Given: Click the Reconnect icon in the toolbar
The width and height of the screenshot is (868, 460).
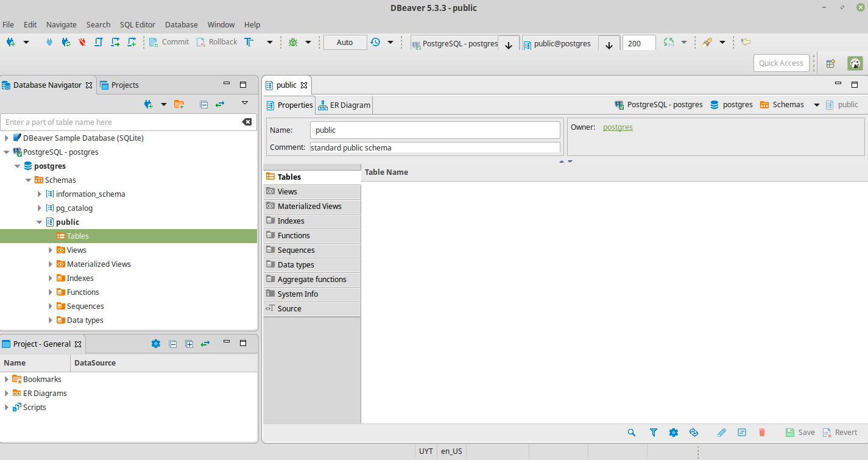Looking at the screenshot, I should [x=66, y=42].
